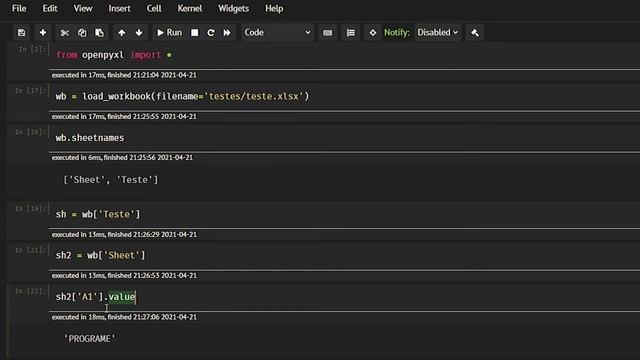Move selected cell down arrow
Viewport: 640px width, 360px height.
pyautogui.click(x=139, y=33)
